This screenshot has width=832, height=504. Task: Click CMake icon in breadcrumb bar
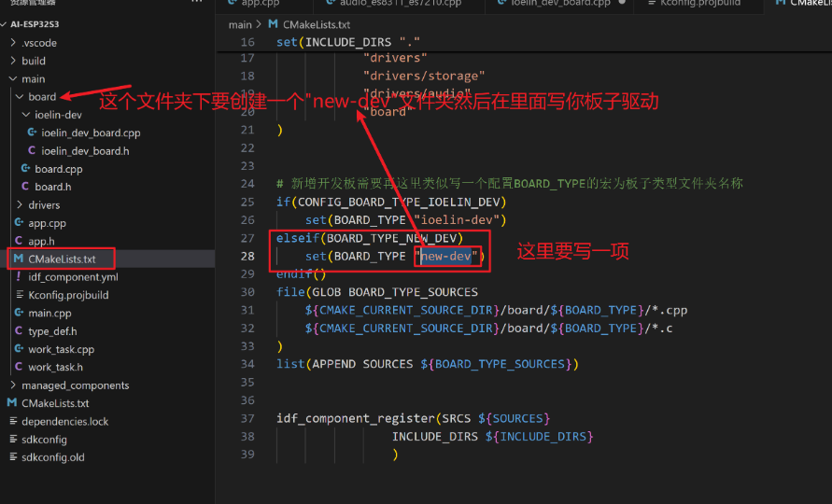[274, 24]
